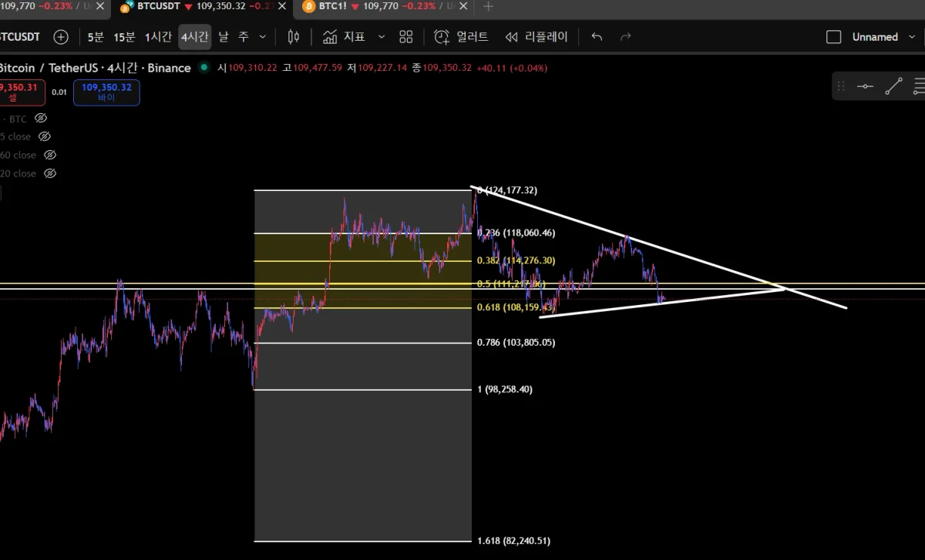The width and height of the screenshot is (925, 560).
Task: Open the 지표 indicators menu
Action: (344, 37)
